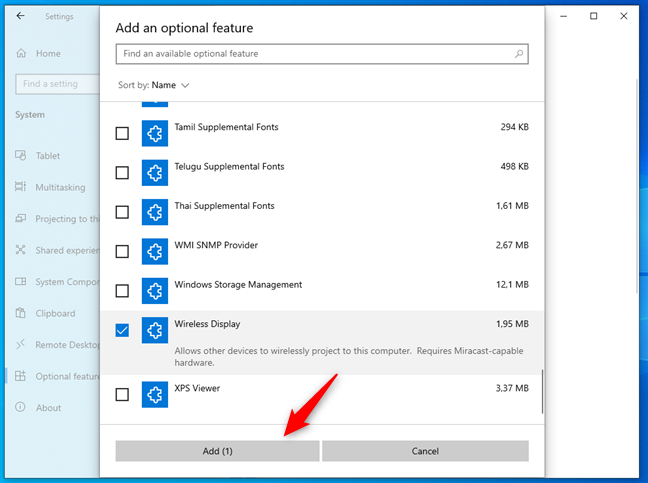Click the Windows Storage Management puzzle icon
This screenshot has height=483, width=648.
tap(155, 291)
